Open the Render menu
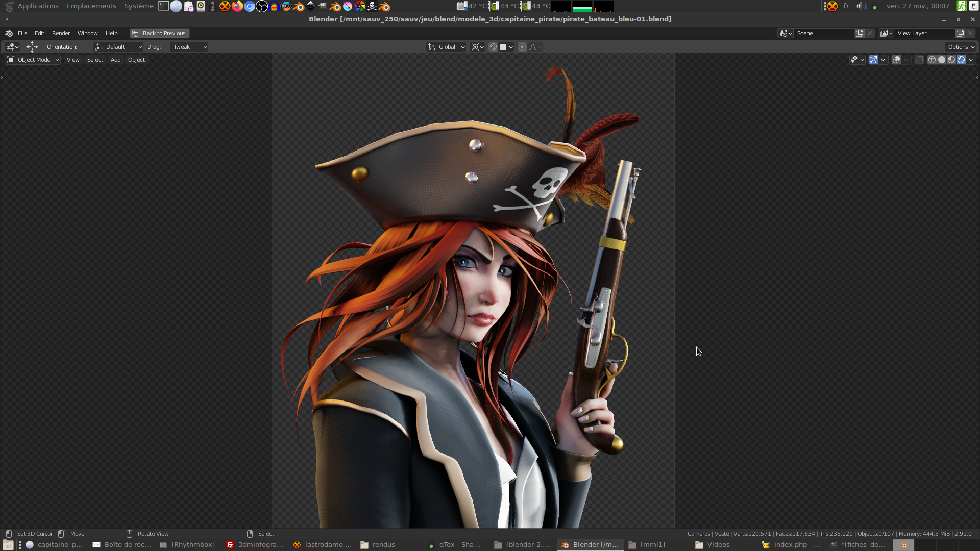The height and width of the screenshot is (551, 980). tap(61, 33)
